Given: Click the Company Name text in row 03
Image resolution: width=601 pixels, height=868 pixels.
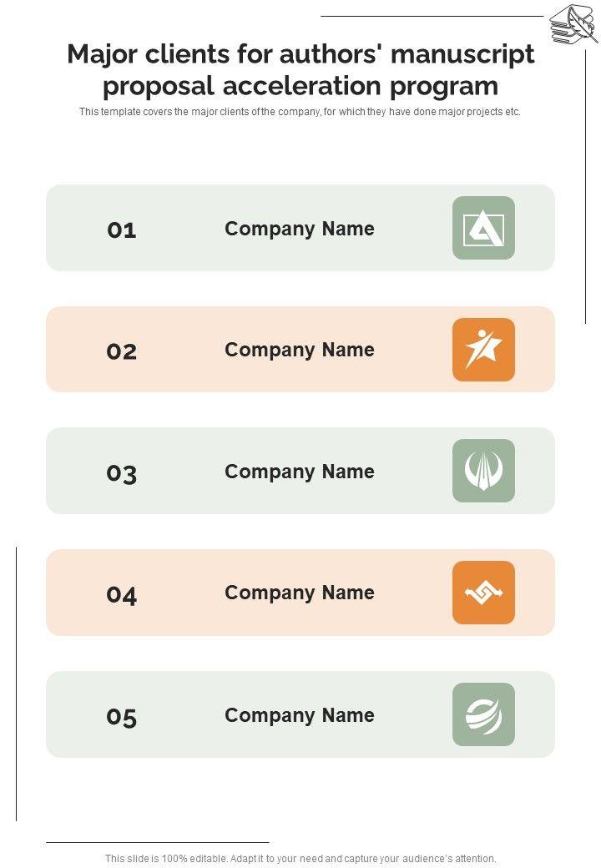Looking at the screenshot, I should tap(299, 472).
